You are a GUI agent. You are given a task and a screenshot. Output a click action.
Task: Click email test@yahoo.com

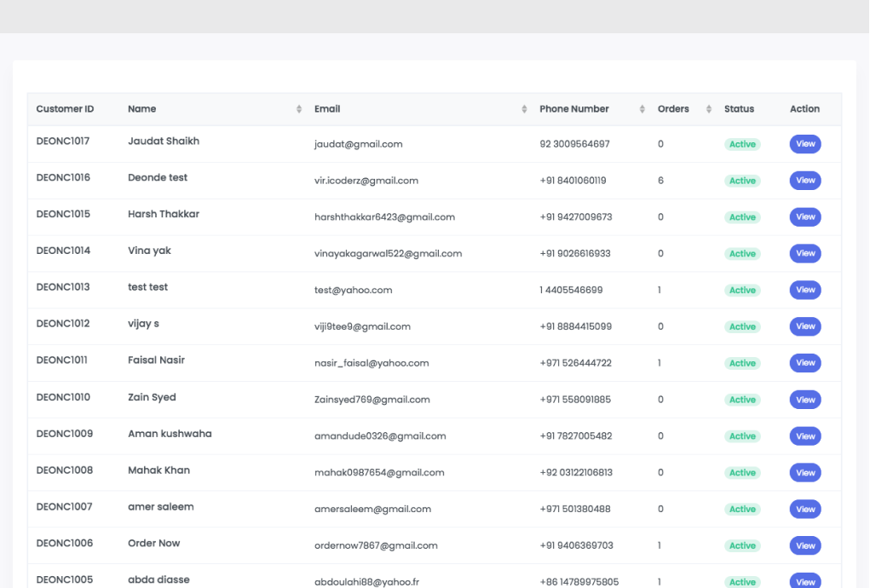coord(354,290)
